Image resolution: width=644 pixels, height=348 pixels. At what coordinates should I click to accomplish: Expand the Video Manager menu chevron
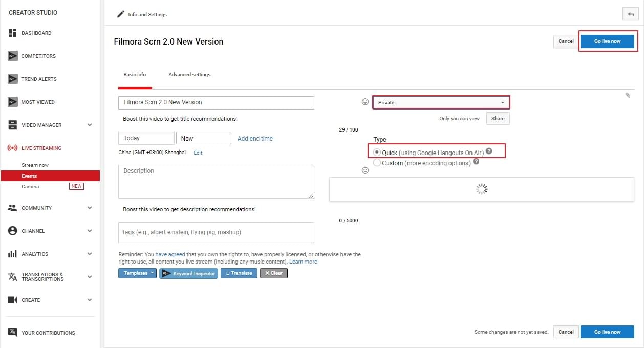coord(90,125)
